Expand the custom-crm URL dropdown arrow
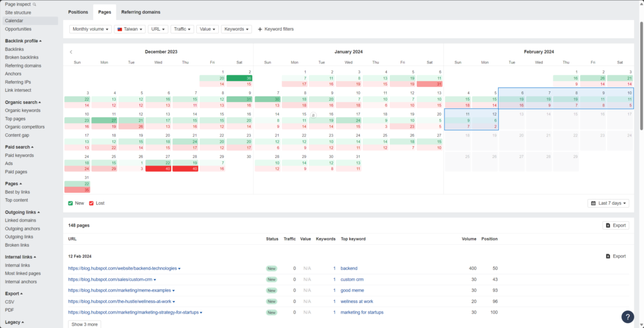This screenshot has width=644, height=328. [x=155, y=280]
